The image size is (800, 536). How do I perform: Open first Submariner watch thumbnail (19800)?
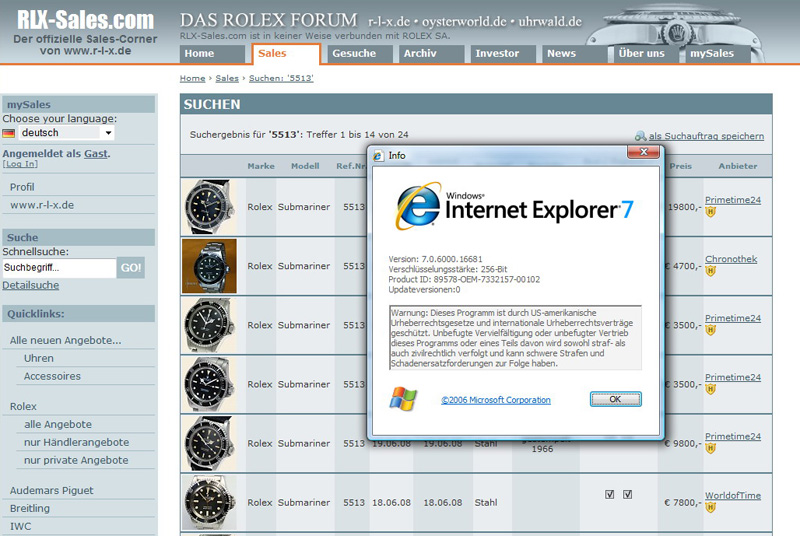click(209, 207)
